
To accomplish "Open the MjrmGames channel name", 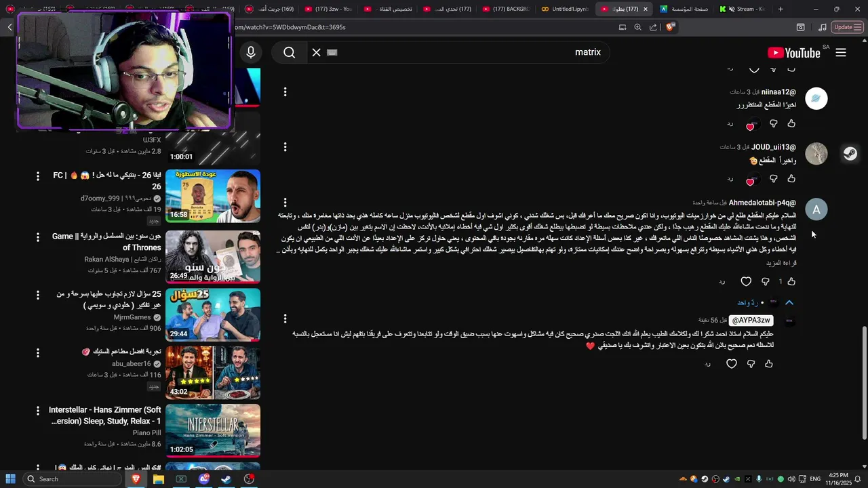I will (x=132, y=317).
